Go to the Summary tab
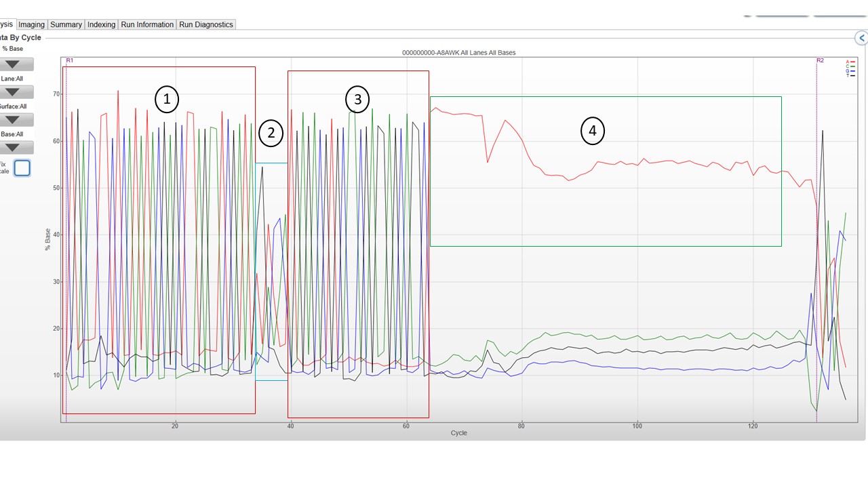The image size is (868, 488). point(66,24)
